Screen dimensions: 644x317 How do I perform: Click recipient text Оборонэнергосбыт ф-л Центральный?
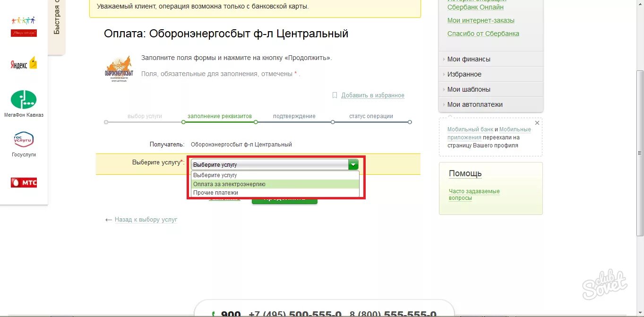241,145
